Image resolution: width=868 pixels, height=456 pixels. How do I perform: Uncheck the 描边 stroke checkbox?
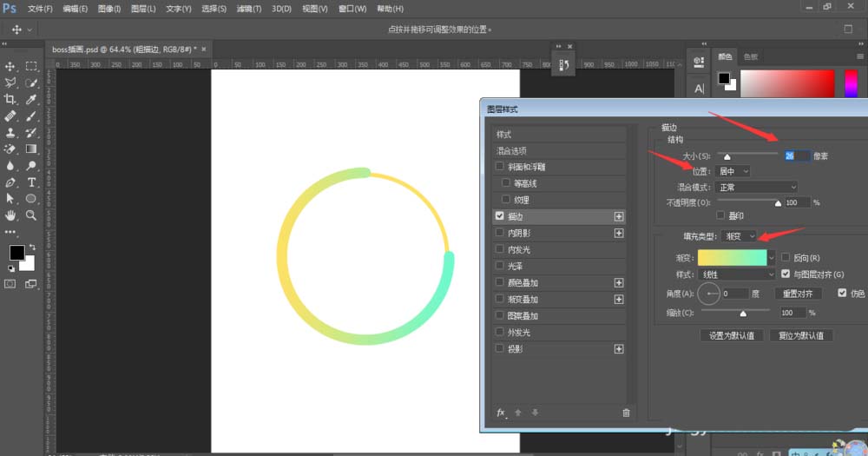(499, 215)
